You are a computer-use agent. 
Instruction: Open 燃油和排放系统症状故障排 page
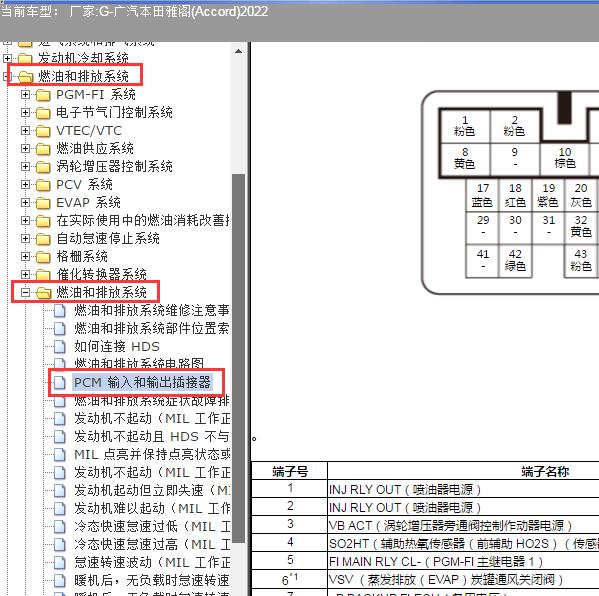pyautogui.click(x=152, y=401)
